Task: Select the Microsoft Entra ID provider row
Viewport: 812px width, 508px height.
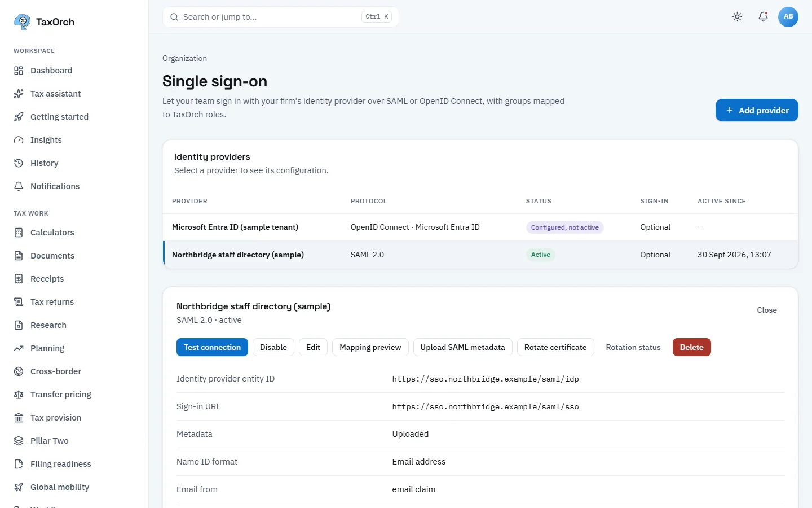Action: (x=480, y=227)
